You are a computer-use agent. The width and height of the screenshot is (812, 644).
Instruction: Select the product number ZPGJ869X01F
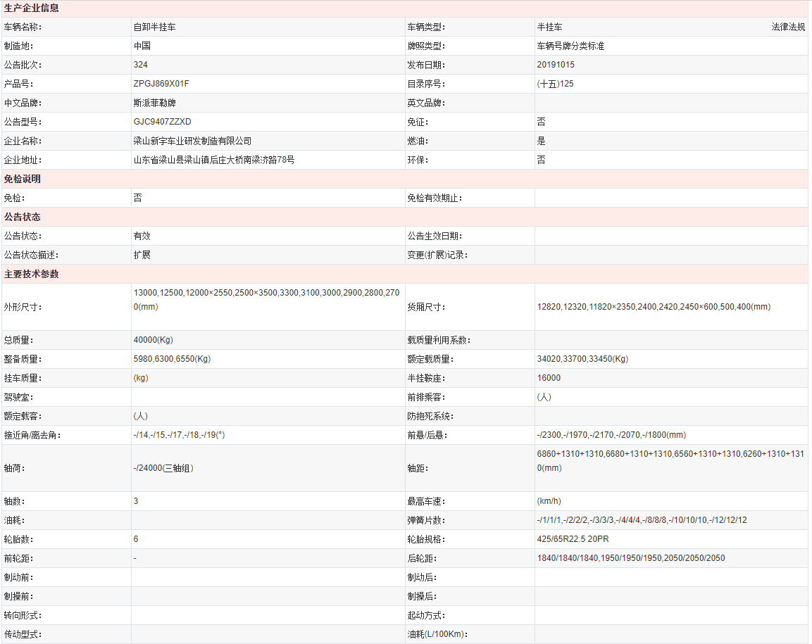(x=161, y=84)
